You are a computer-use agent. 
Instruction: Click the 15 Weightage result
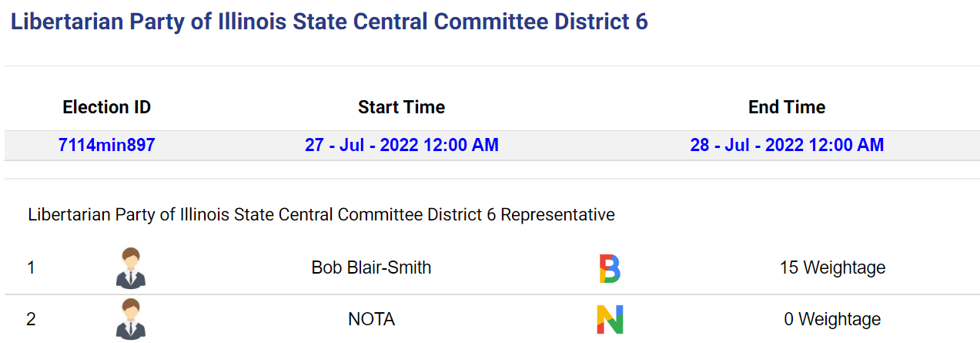click(832, 267)
